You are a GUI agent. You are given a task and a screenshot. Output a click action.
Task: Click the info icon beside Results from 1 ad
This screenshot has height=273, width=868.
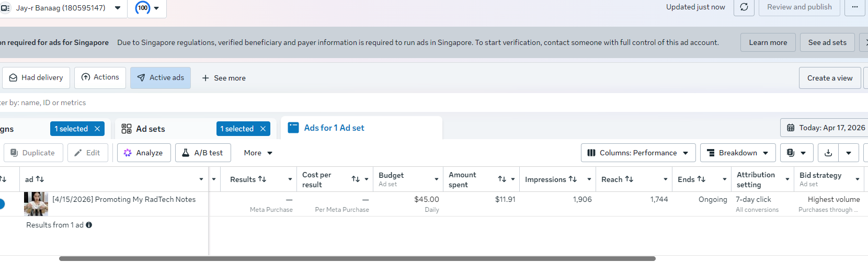(89, 225)
